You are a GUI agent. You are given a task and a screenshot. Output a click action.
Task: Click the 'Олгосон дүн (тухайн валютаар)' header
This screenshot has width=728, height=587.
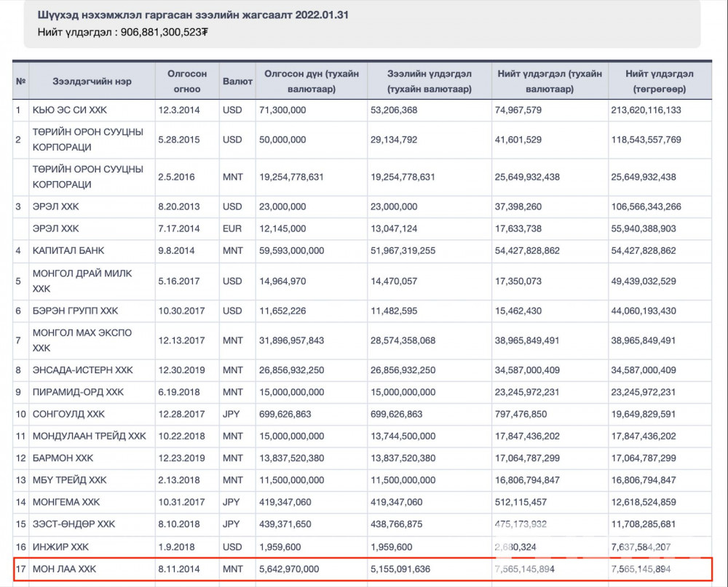coord(312,81)
